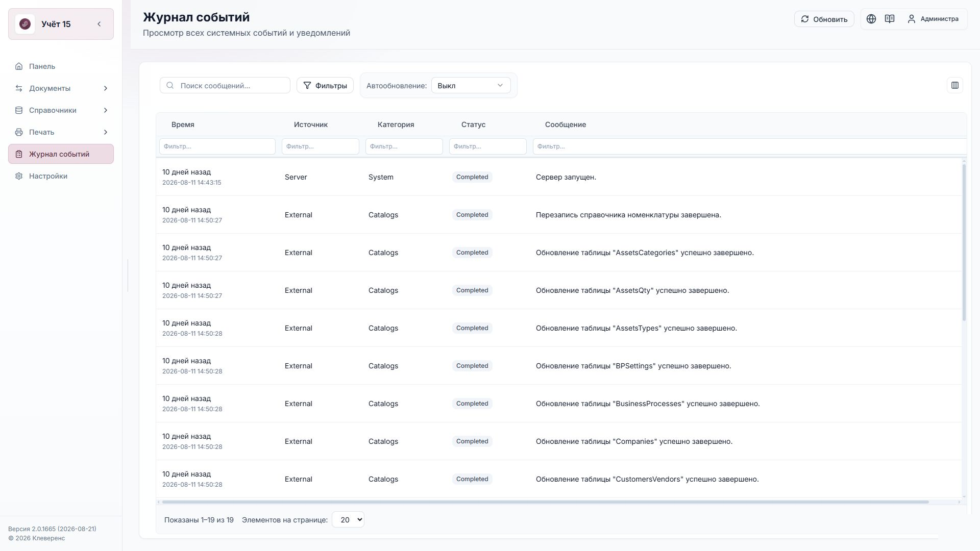Open the Администра user account menu
This screenshot has width=980, height=551.
pos(933,19)
